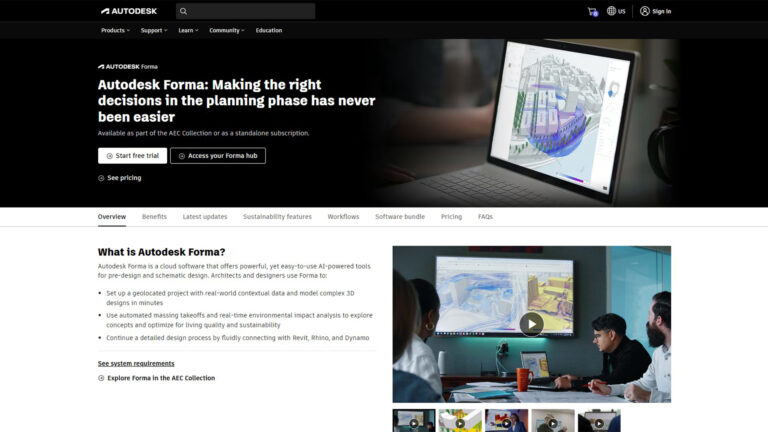
Task: Click the bullet about automated massing takeoffs
Action: tap(240, 320)
